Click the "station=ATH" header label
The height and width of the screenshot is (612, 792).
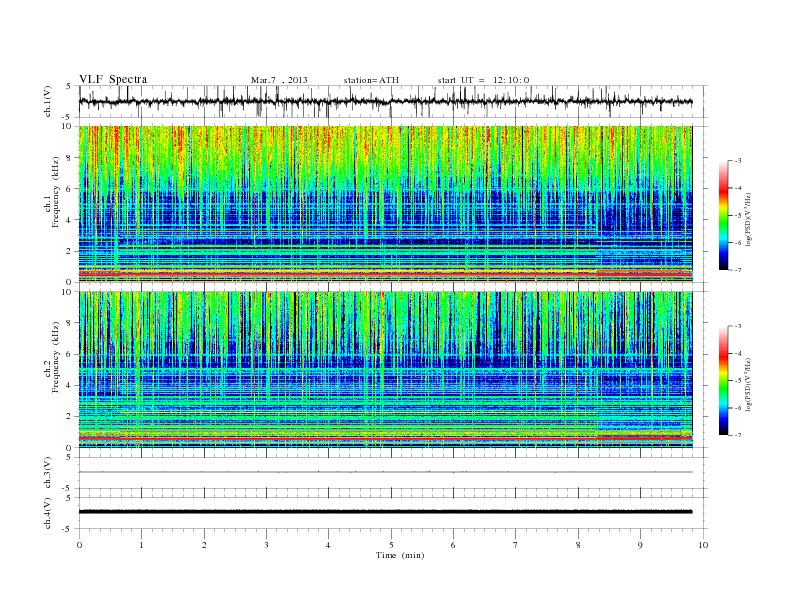[x=371, y=80]
